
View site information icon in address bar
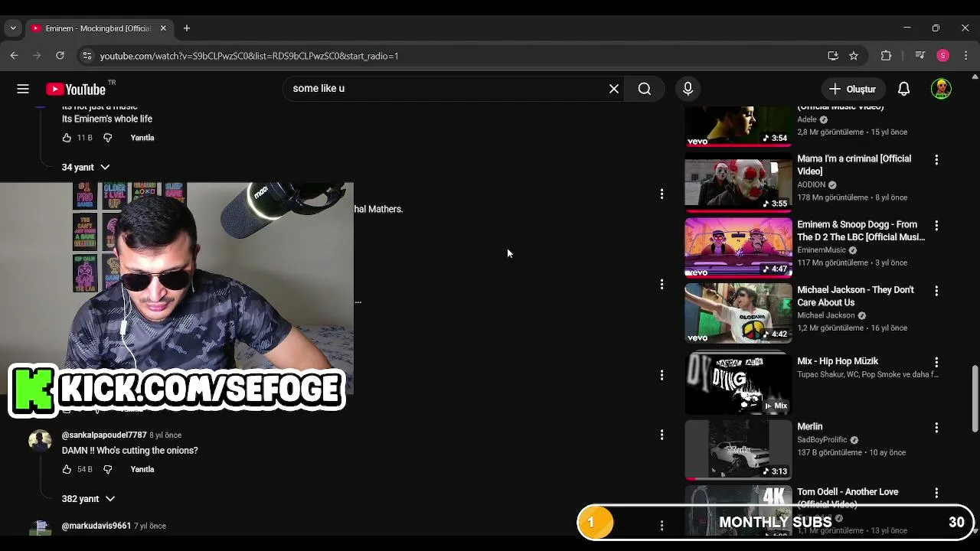[x=87, y=56]
